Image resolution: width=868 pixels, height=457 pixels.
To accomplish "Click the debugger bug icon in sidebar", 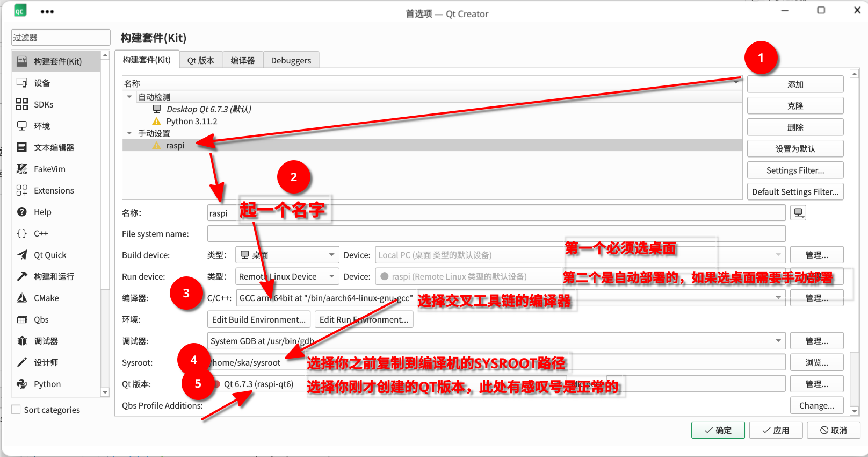I will pos(22,341).
